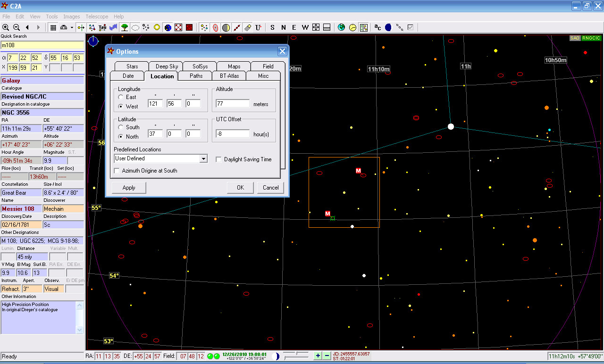Screen dimensions: 604x364
Task: Click the red crossed-square field icon
Action: pos(178,27)
